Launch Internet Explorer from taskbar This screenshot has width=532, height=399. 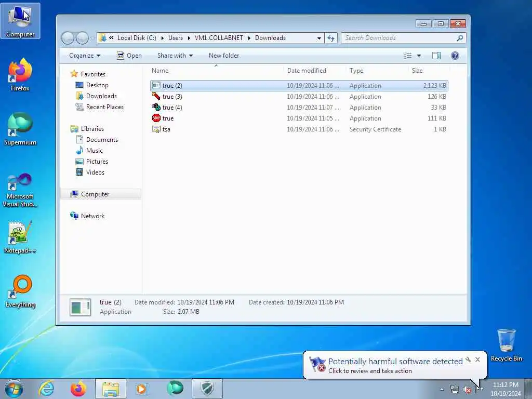tap(46, 389)
